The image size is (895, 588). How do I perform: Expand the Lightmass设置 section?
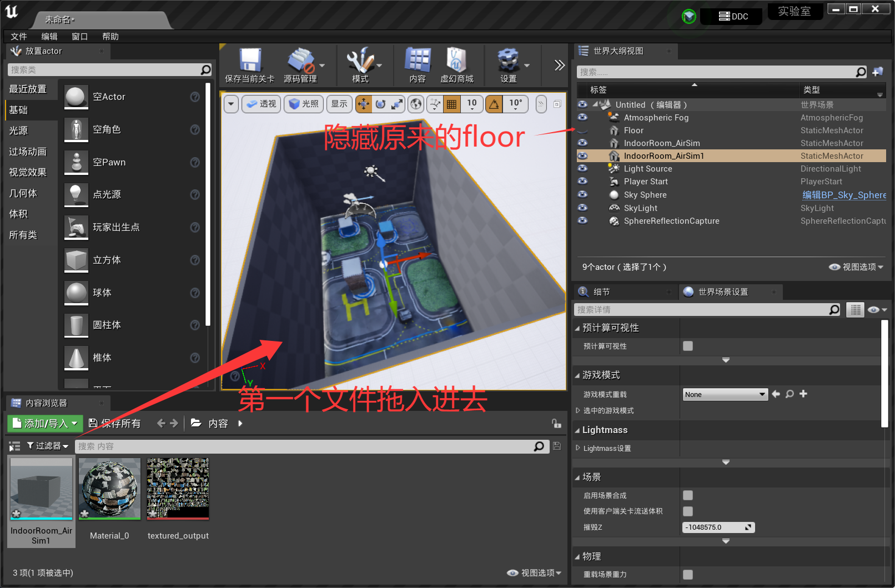[x=577, y=448]
